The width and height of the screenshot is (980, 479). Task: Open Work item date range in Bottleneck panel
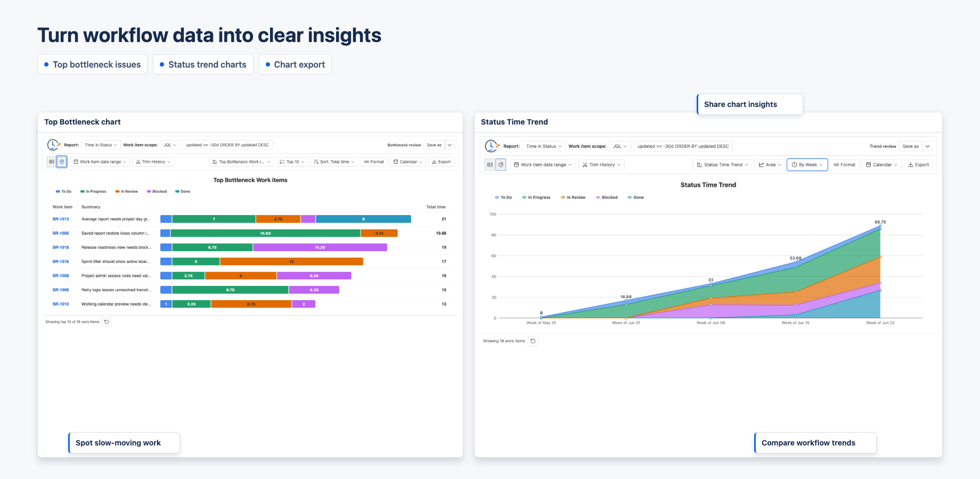click(x=100, y=162)
